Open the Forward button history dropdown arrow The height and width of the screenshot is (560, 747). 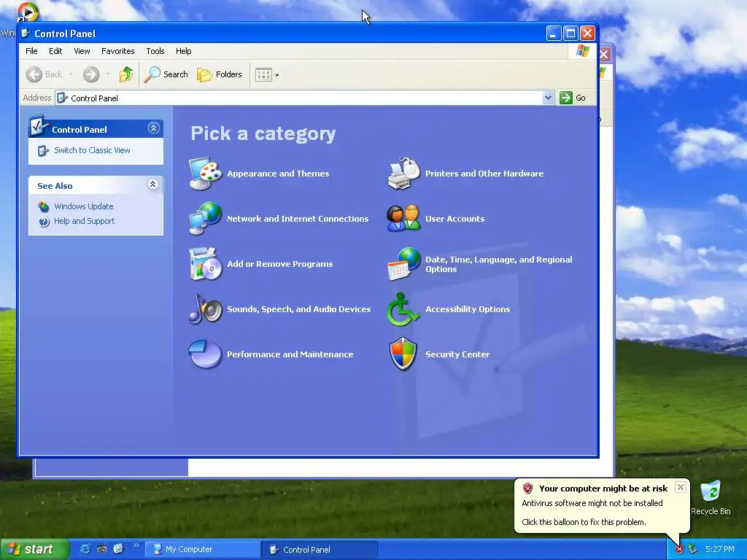click(108, 74)
